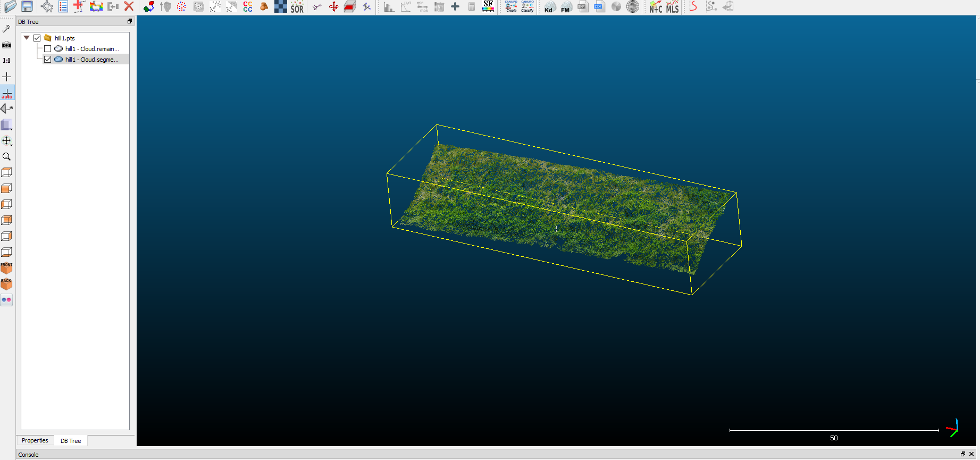This screenshot has width=980, height=460.
Task: Open the point list picking icon
Action: pyautogui.click(x=63, y=6)
